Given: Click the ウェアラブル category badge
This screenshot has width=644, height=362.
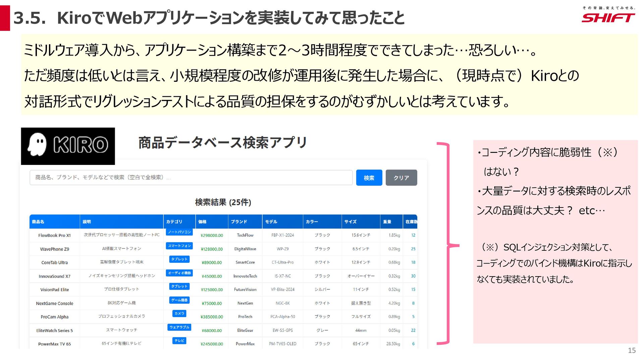Looking at the screenshot, I should (x=179, y=327).
